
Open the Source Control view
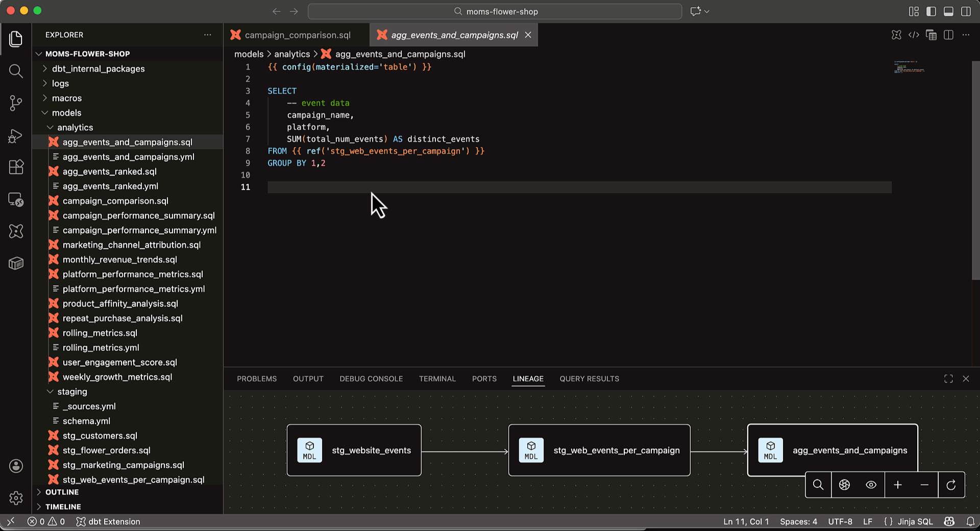16,103
